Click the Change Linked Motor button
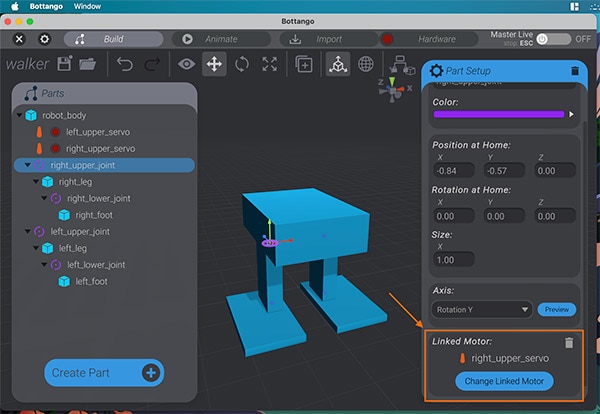The image size is (600, 414). (x=503, y=381)
